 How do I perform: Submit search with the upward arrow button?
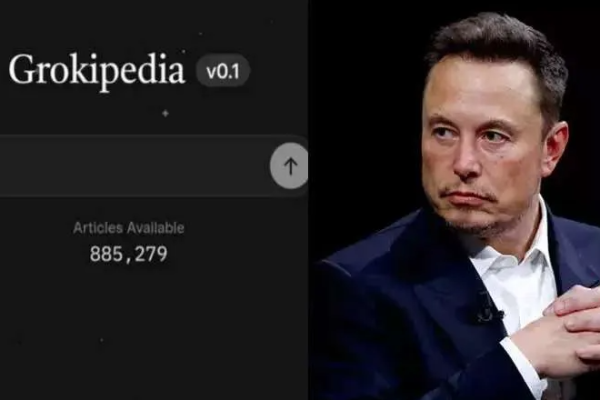(289, 166)
